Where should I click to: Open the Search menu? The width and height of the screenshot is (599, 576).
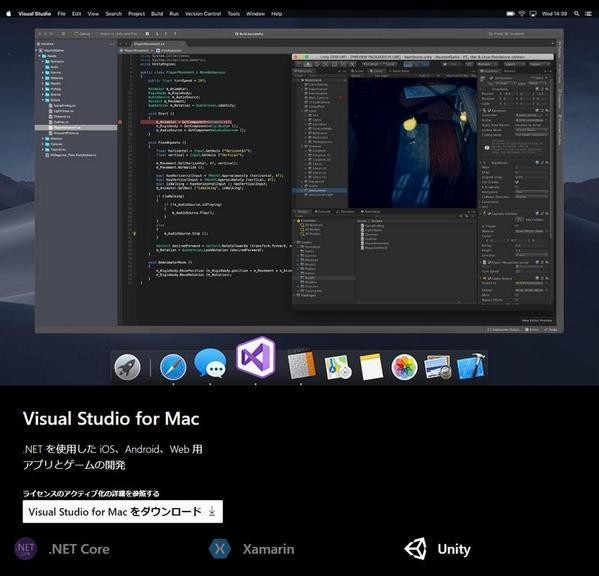113,14
